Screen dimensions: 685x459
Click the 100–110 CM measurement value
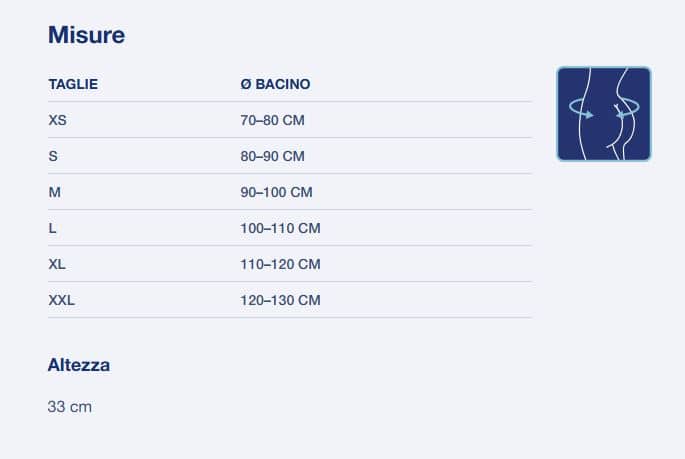280,228
